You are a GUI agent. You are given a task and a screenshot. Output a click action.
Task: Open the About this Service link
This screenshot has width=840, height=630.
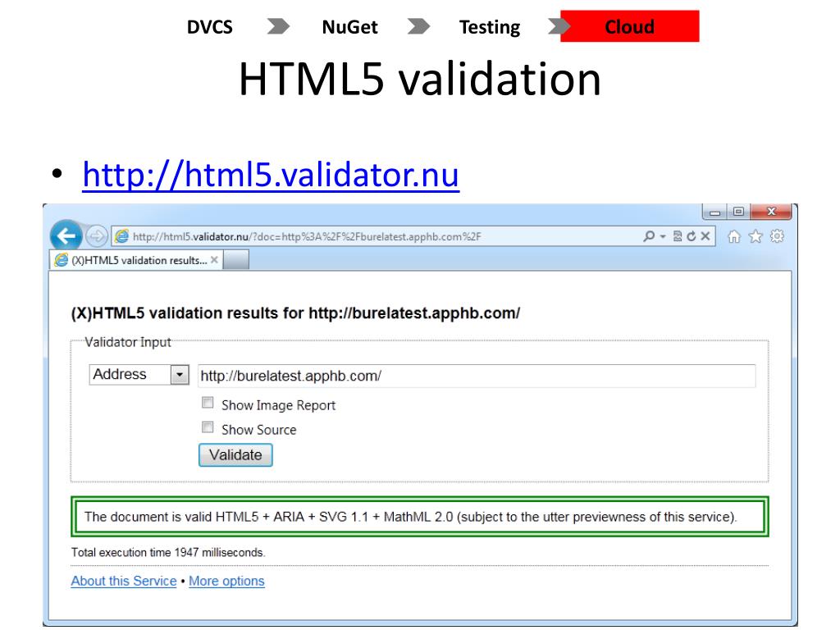pos(124,582)
